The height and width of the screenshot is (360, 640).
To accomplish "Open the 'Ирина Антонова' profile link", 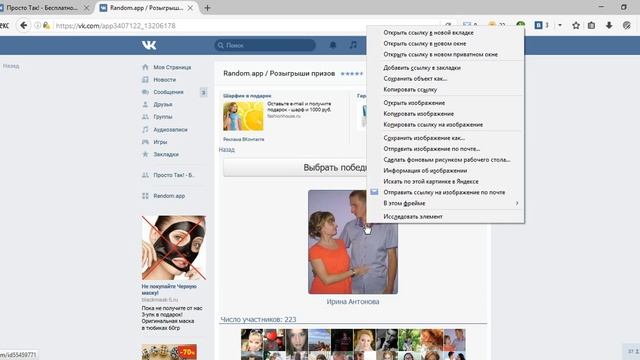I will (x=353, y=302).
